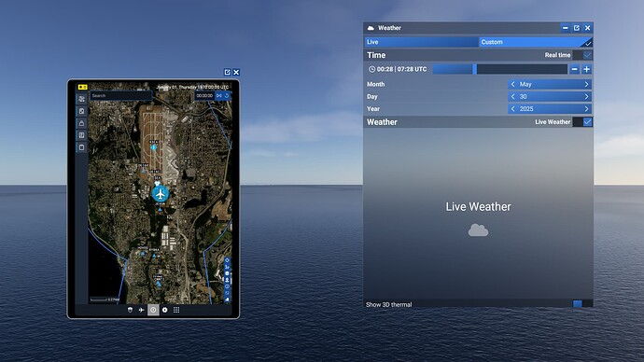The image size is (644, 362).
Task: Minimize the Weather panel
Action: click(x=566, y=28)
